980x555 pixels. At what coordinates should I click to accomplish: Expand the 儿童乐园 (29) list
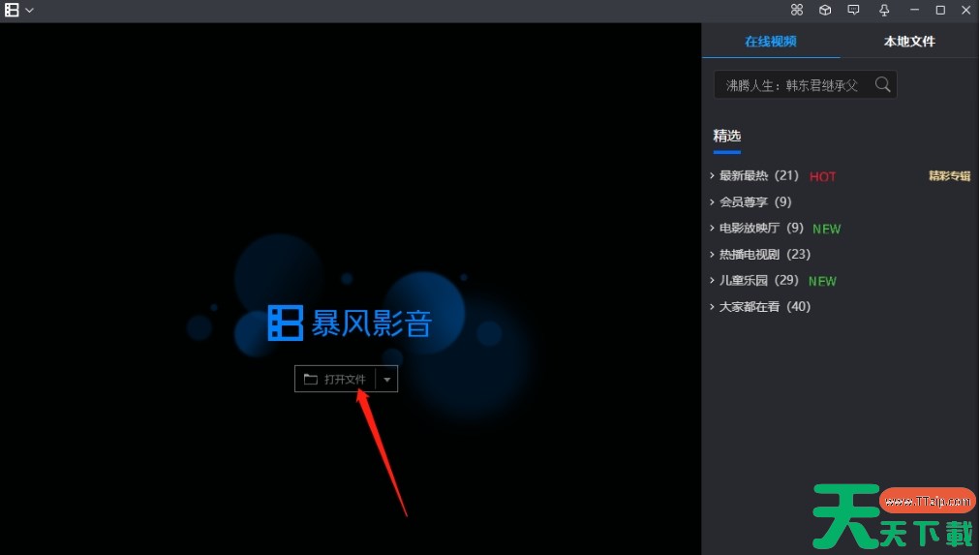point(754,280)
